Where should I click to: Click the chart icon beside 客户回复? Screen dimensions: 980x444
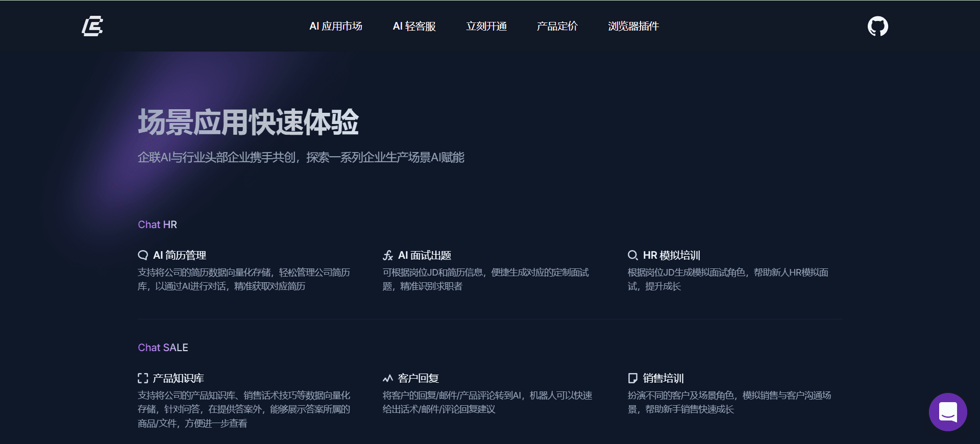(388, 378)
